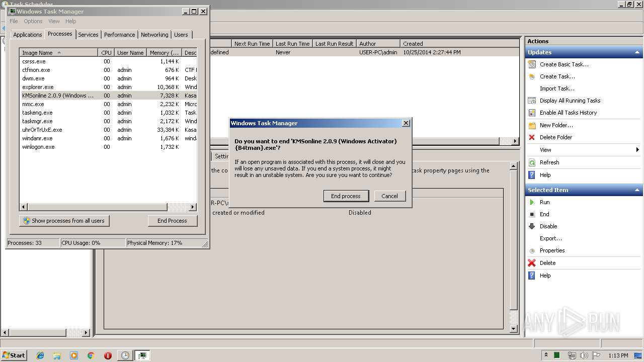The image size is (644, 362).
Task: Select taskeng.exe process row
Action: click(x=108, y=113)
